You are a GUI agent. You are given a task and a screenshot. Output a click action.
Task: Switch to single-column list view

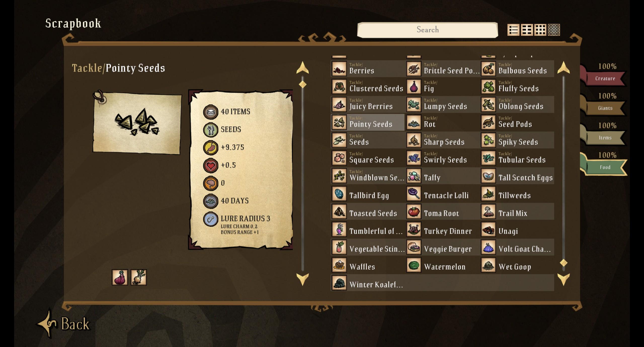(x=513, y=30)
